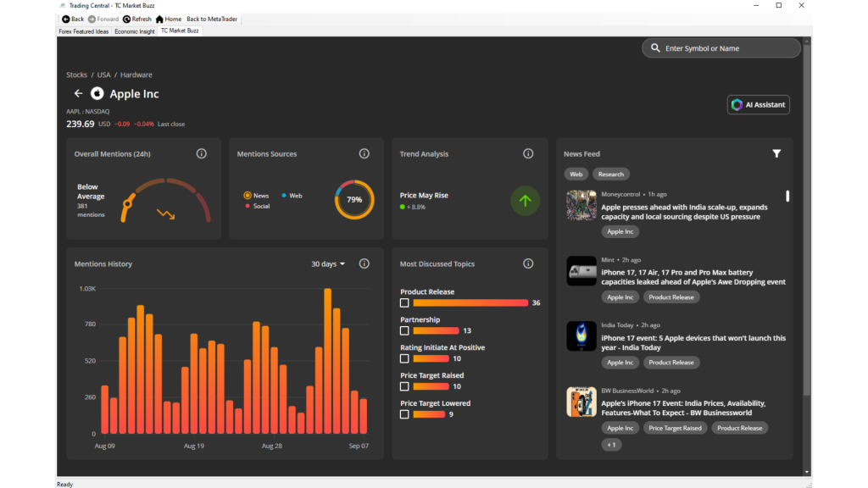Check the Price Target Lowered checkbox

[x=404, y=414]
